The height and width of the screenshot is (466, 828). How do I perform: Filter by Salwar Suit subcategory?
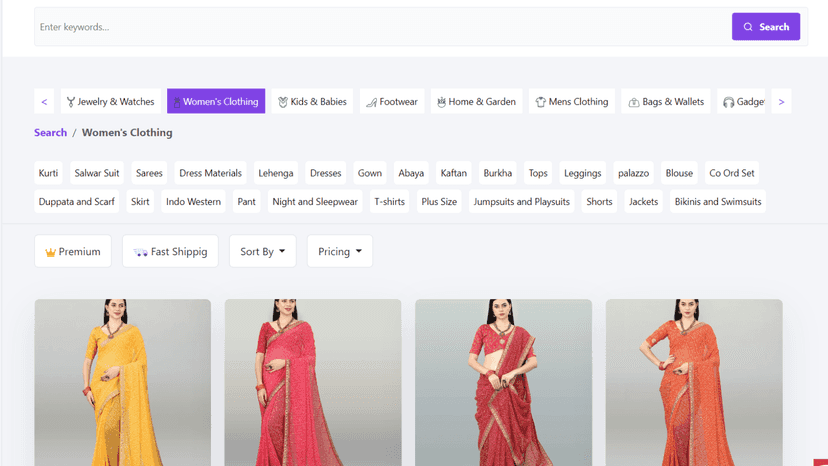click(97, 173)
